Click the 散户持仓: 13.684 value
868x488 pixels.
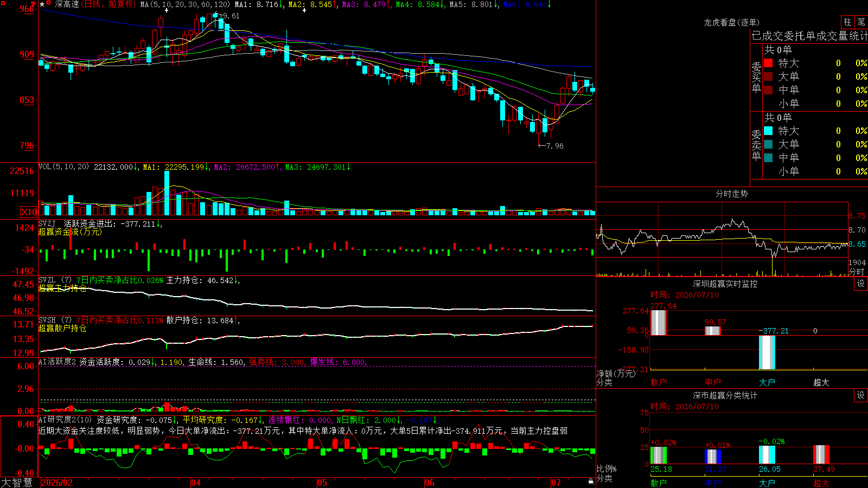click(200, 320)
